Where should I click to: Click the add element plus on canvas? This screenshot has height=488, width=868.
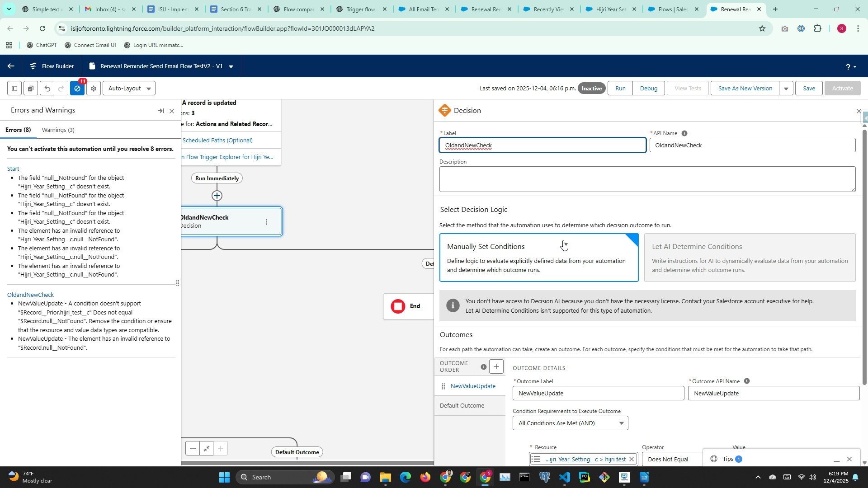pyautogui.click(x=217, y=196)
